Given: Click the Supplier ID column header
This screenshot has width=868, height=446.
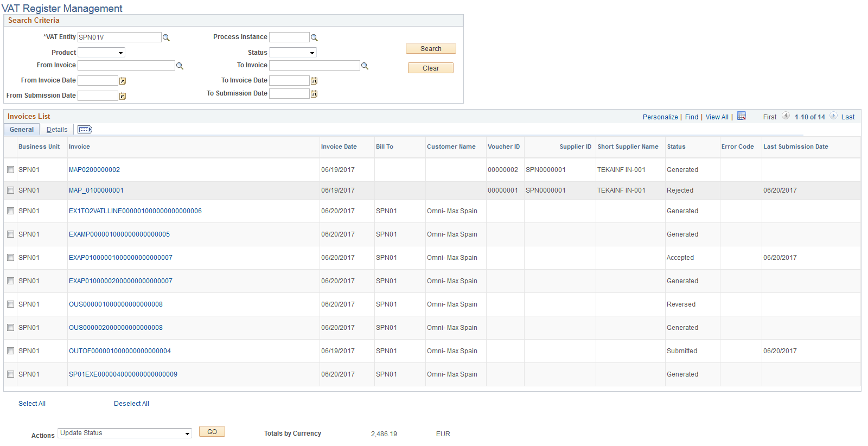Looking at the screenshot, I should point(576,146).
